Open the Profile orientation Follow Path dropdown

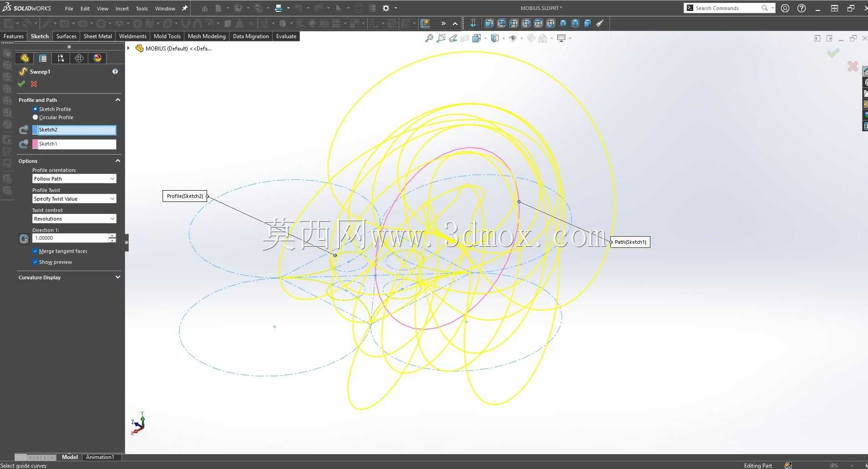74,179
